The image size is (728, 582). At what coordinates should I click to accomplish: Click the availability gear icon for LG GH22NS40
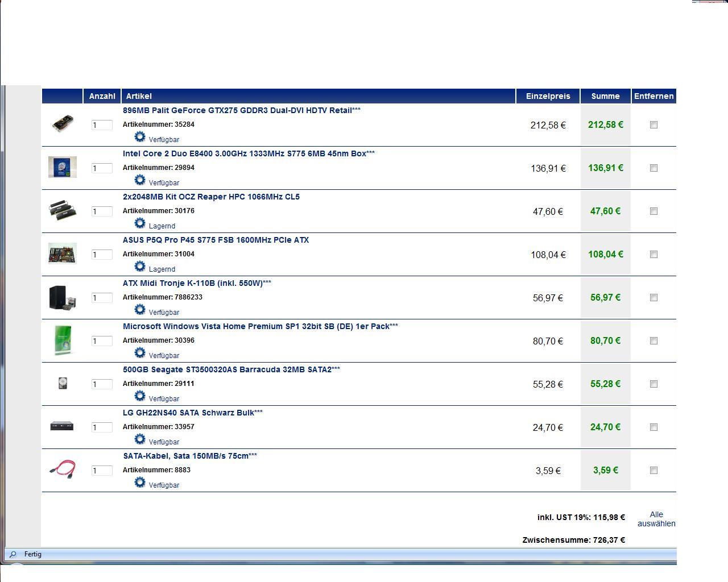pyautogui.click(x=140, y=439)
